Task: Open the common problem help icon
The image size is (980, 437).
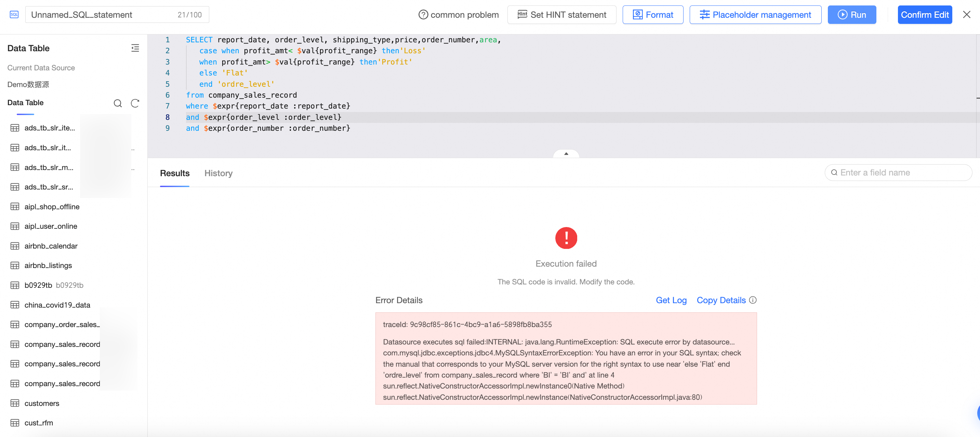Action: tap(423, 14)
